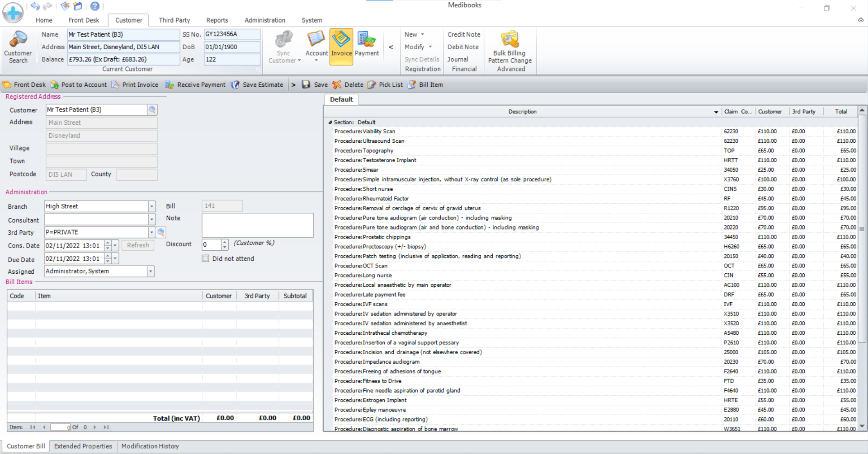Image resolution: width=868 pixels, height=454 pixels.
Task: Click Post to Account toolbar button
Action: pyautogui.click(x=79, y=85)
